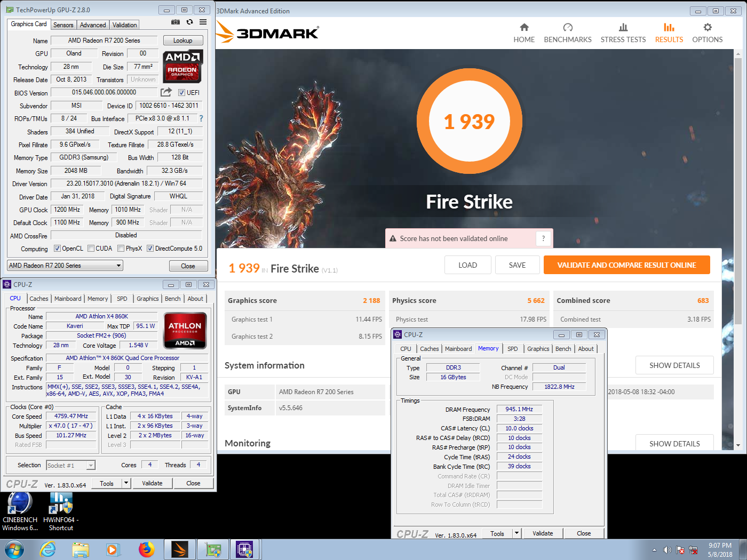The width and height of the screenshot is (747, 560).
Task: Open the SPD tab in CPU-Z Memory window
Action: coord(512,349)
